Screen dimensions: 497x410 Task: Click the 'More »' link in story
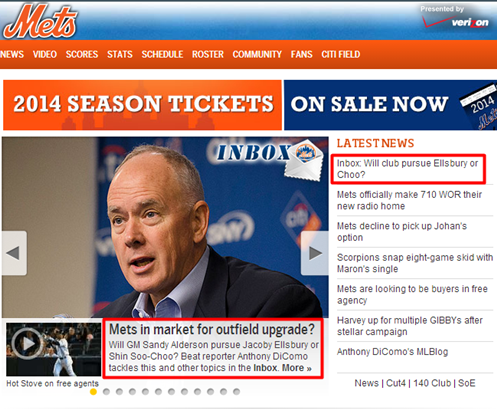pyautogui.click(x=297, y=368)
